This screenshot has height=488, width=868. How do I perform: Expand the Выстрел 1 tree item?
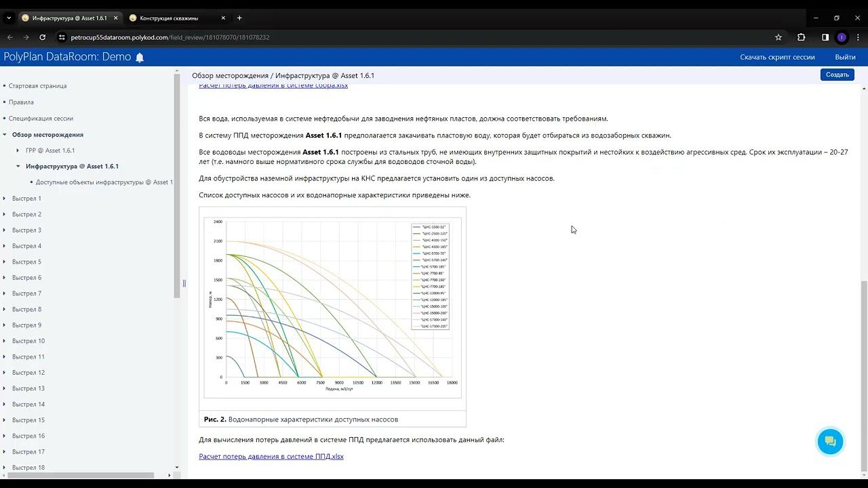coord(5,199)
